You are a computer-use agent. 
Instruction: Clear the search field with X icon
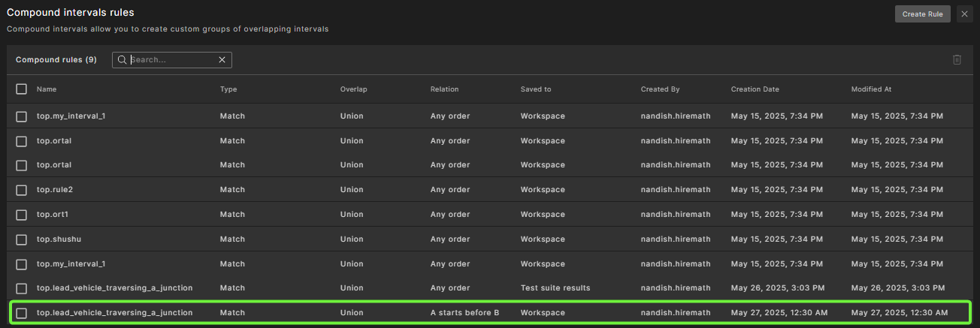point(222,60)
